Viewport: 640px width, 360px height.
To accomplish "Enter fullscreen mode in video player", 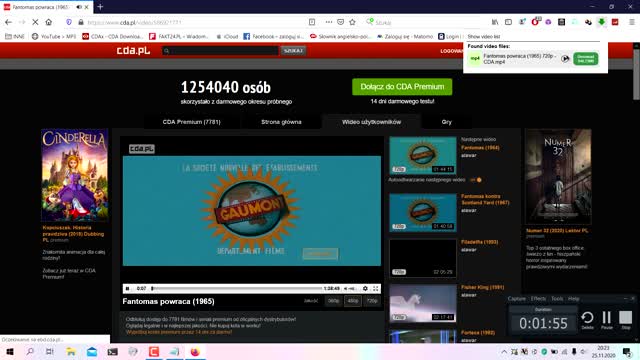I will 376,289.
